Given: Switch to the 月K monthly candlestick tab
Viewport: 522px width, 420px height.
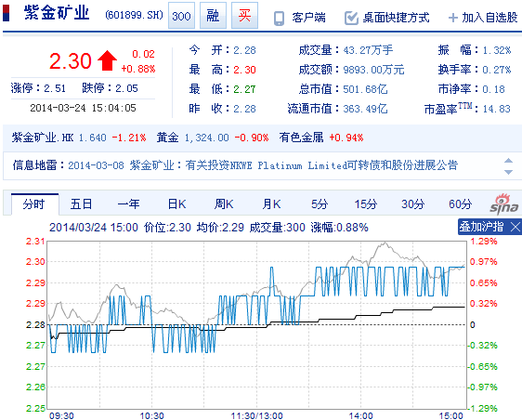Looking at the screenshot, I should (x=271, y=203).
